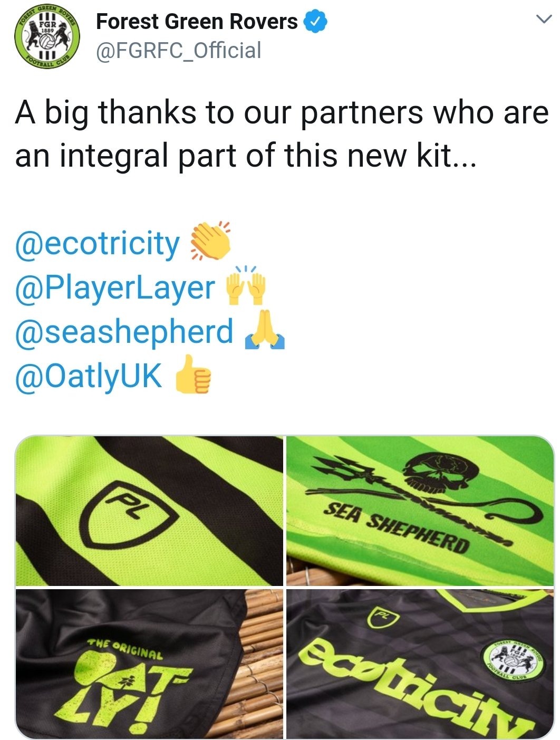
Task: Open the @PlayerLayer mention
Action: tap(115, 289)
